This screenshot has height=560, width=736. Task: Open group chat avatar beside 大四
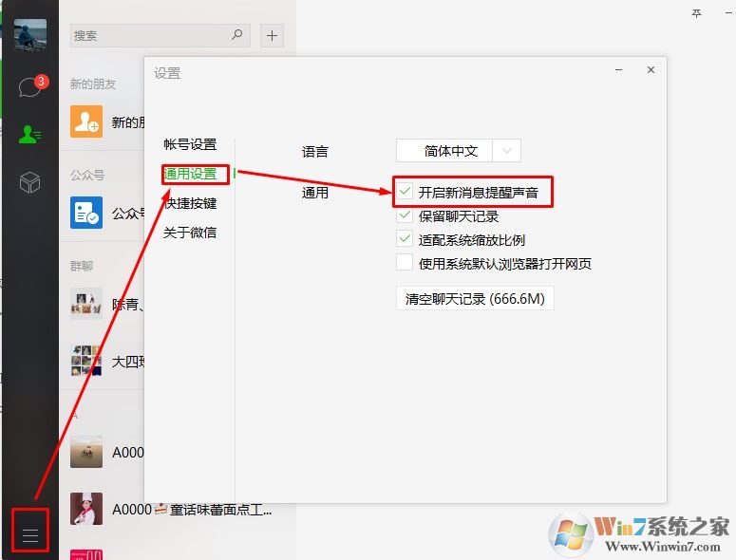point(86,361)
